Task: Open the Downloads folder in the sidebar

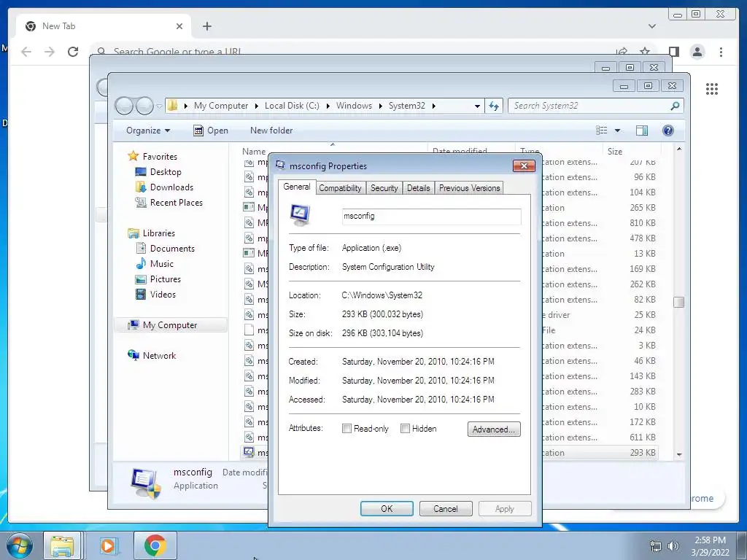Action: tap(171, 187)
